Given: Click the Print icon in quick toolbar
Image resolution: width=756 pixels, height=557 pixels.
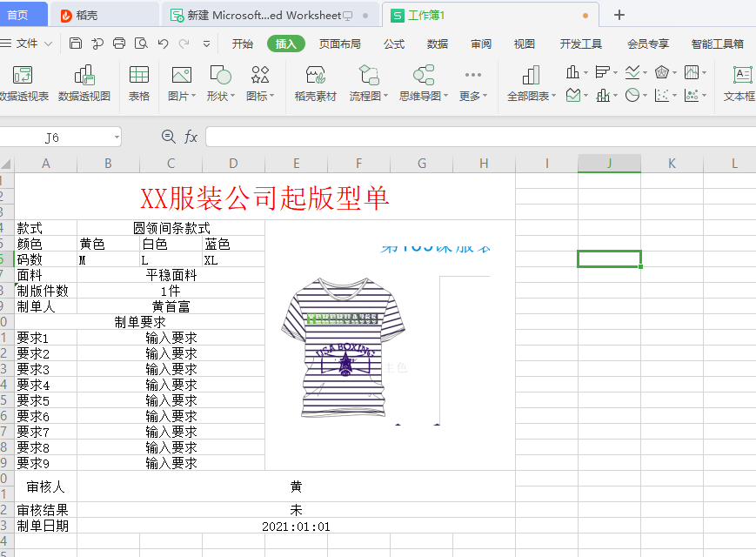Looking at the screenshot, I should (x=119, y=44).
